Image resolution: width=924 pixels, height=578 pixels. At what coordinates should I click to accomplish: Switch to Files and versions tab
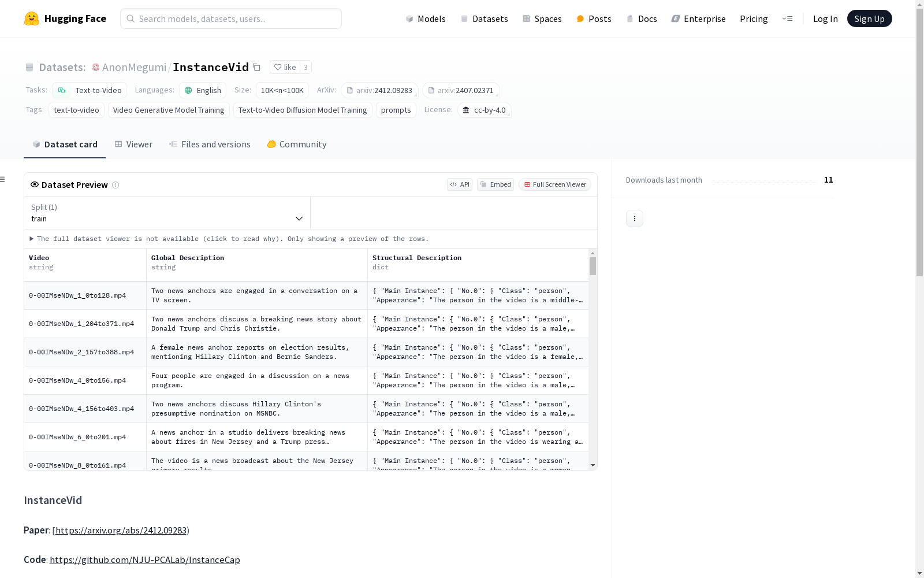[210, 144]
